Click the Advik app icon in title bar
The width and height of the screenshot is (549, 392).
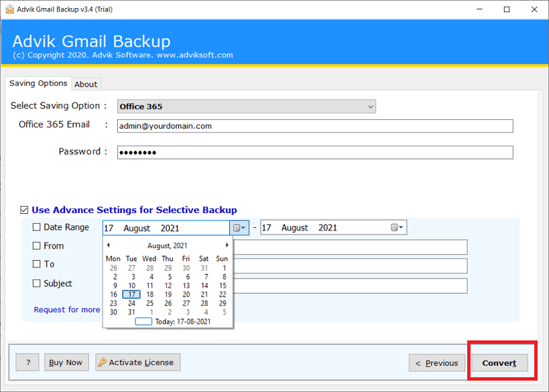[x=10, y=9]
